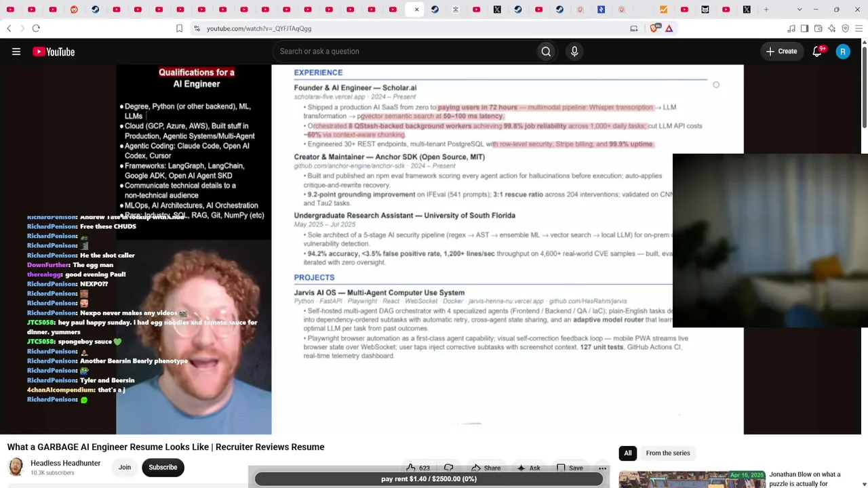
Task: Expand the tab search dropdown
Action: [x=800, y=9]
